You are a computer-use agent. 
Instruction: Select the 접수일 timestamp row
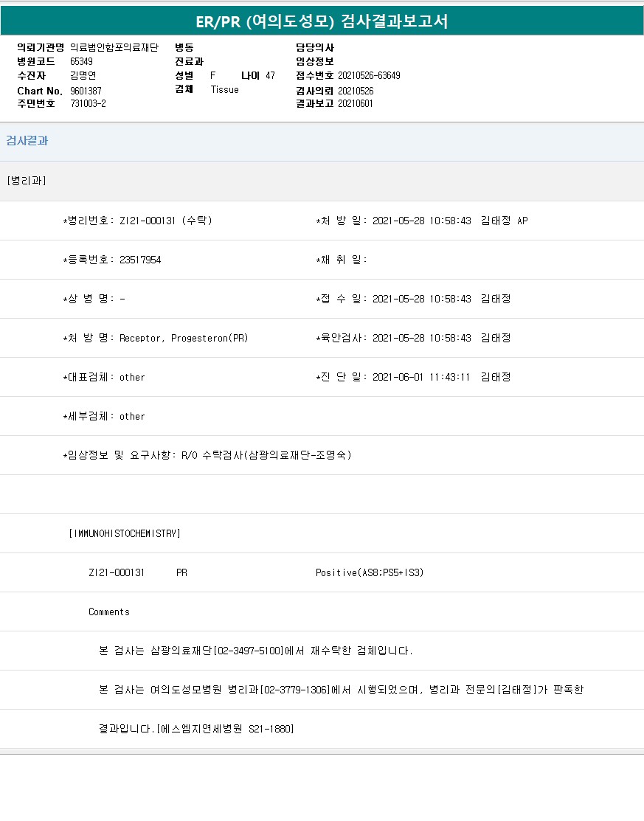click(413, 299)
